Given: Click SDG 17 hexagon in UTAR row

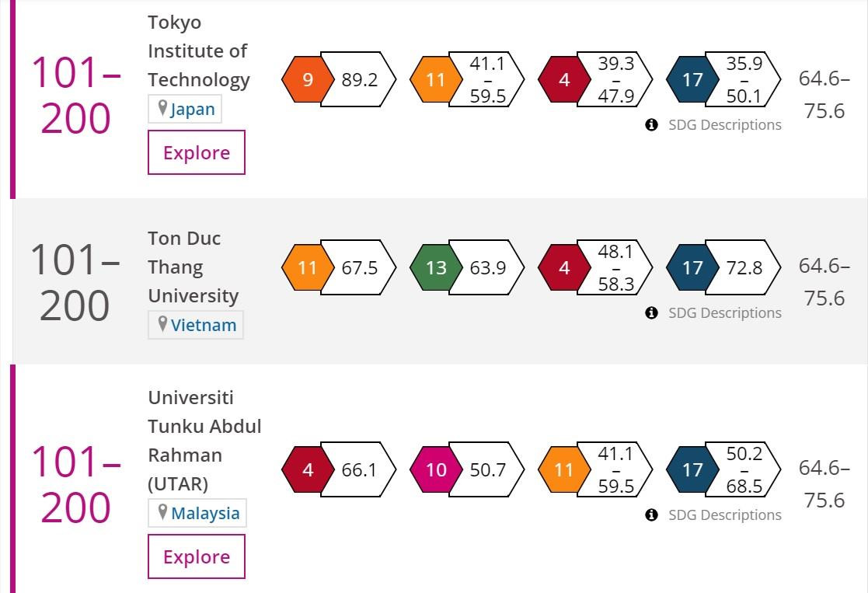Looking at the screenshot, I should coord(692,469).
